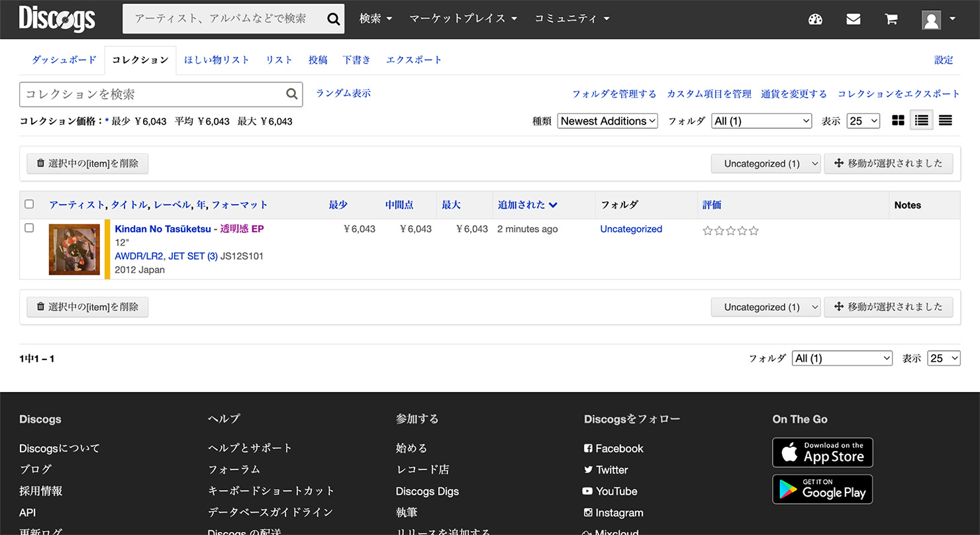Sort by 中間点 column header
This screenshot has width=980, height=535.
399,205
